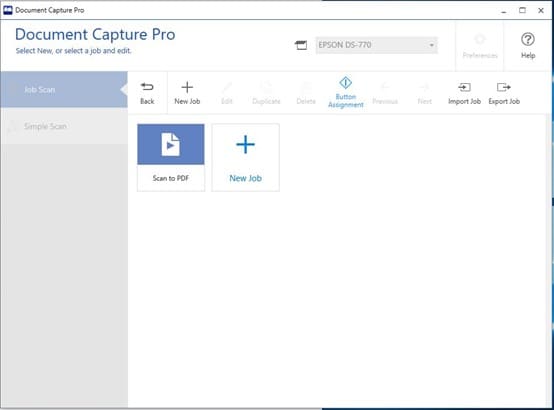Select the Scan to PDF job tile
This screenshot has width=554, height=410.
(x=171, y=158)
